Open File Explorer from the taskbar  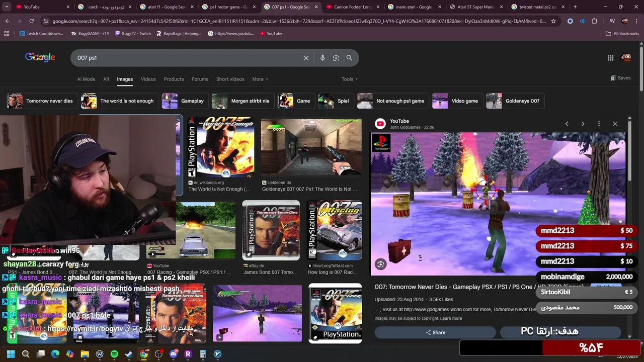pos(85,354)
